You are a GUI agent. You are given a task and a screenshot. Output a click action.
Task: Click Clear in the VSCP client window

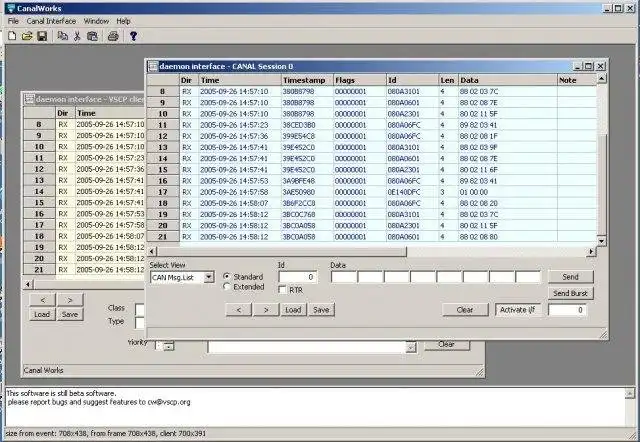click(x=447, y=344)
